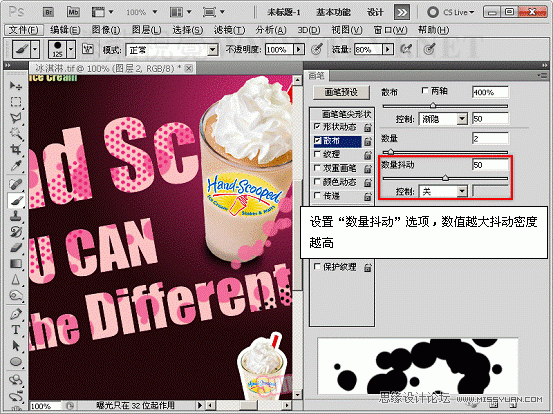Select the Move tool
Screen dimensions: 553x414
(16, 86)
